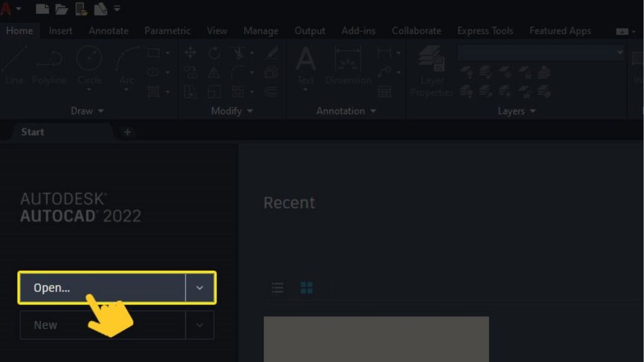Image resolution: width=644 pixels, height=362 pixels.
Task: Click the Open... button
Action: 103,288
